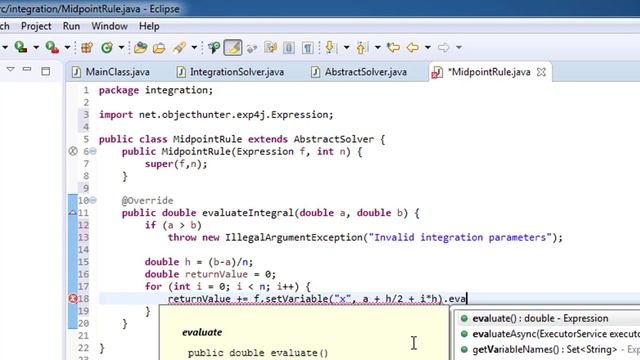Click the warning marker on line 6
Screen dimensions: 640x360
pyautogui.click(x=73, y=151)
